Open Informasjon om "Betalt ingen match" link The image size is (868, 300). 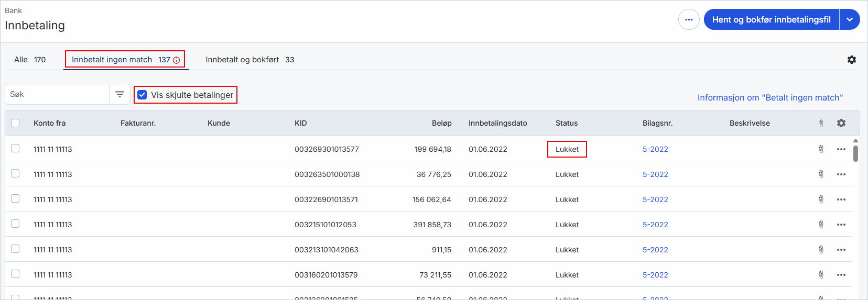[770, 97]
